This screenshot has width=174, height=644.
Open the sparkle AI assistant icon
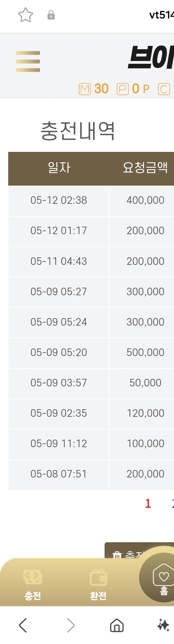pyautogui.click(x=163, y=625)
